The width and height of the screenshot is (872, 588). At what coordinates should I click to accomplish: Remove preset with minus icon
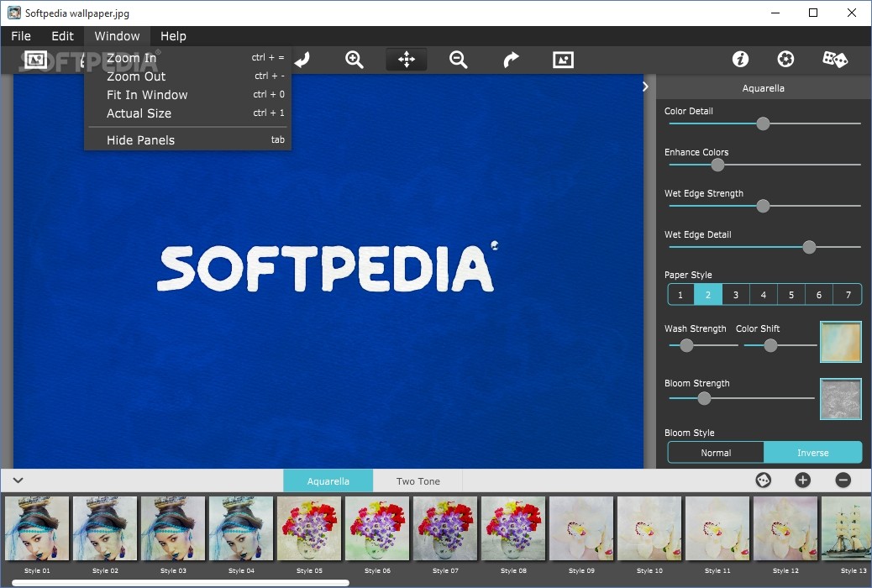click(843, 480)
